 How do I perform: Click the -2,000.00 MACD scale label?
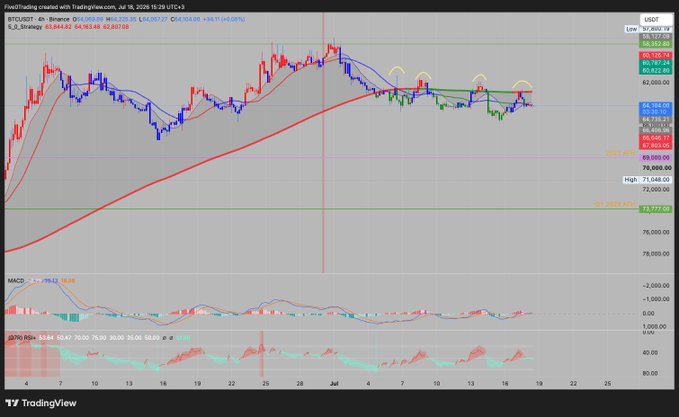[x=656, y=286]
